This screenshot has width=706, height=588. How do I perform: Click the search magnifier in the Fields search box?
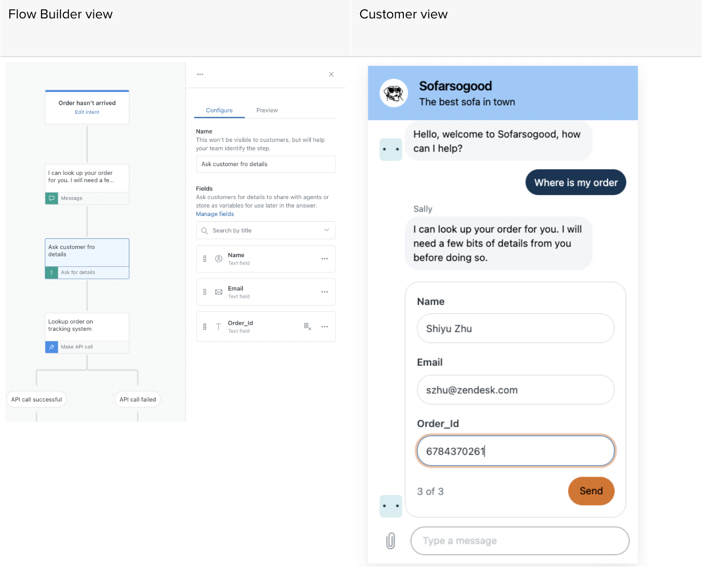click(x=204, y=230)
